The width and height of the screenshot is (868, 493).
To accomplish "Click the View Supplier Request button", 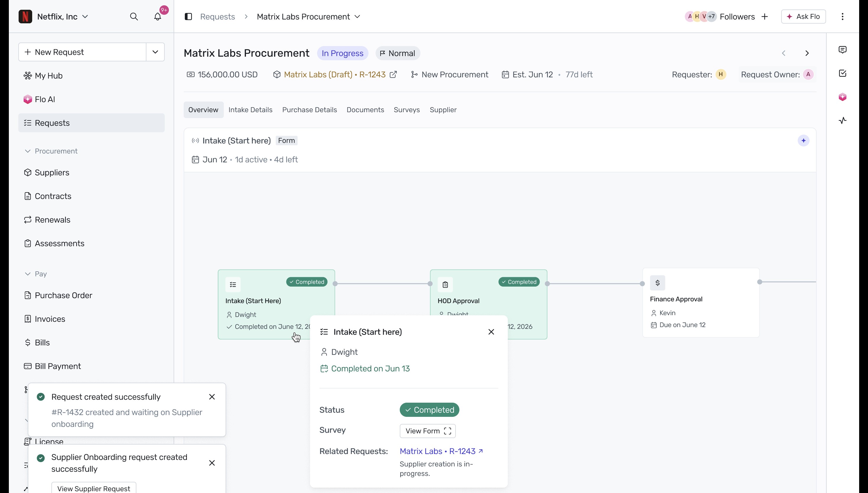I will 94,488.
